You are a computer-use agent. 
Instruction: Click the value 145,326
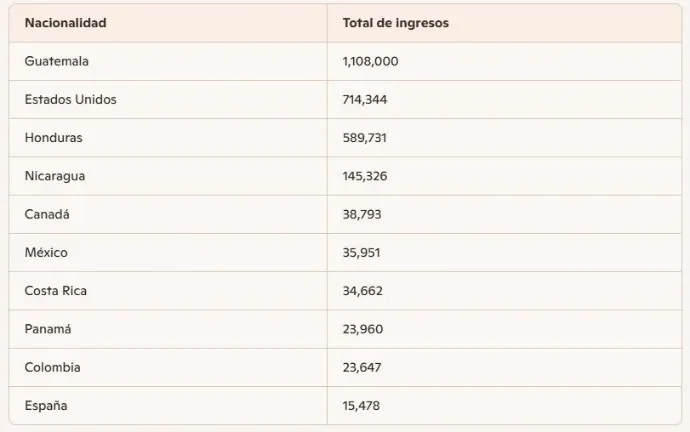(x=365, y=176)
